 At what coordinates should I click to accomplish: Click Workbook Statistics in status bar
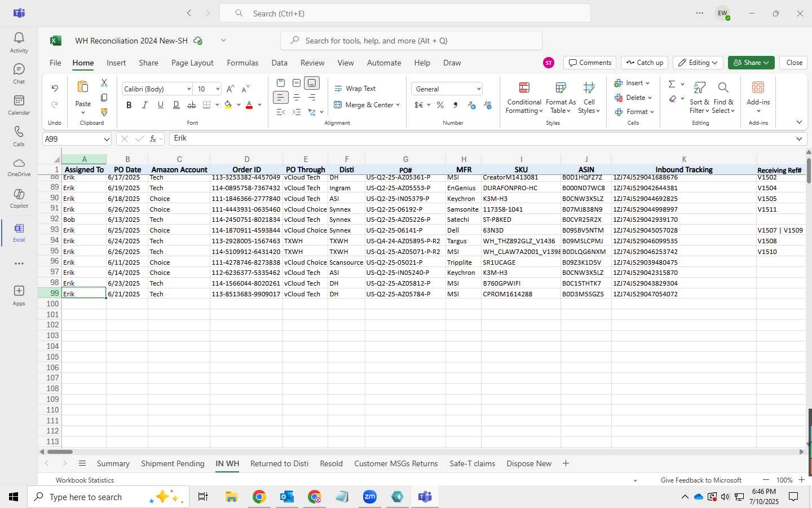pos(85,480)
